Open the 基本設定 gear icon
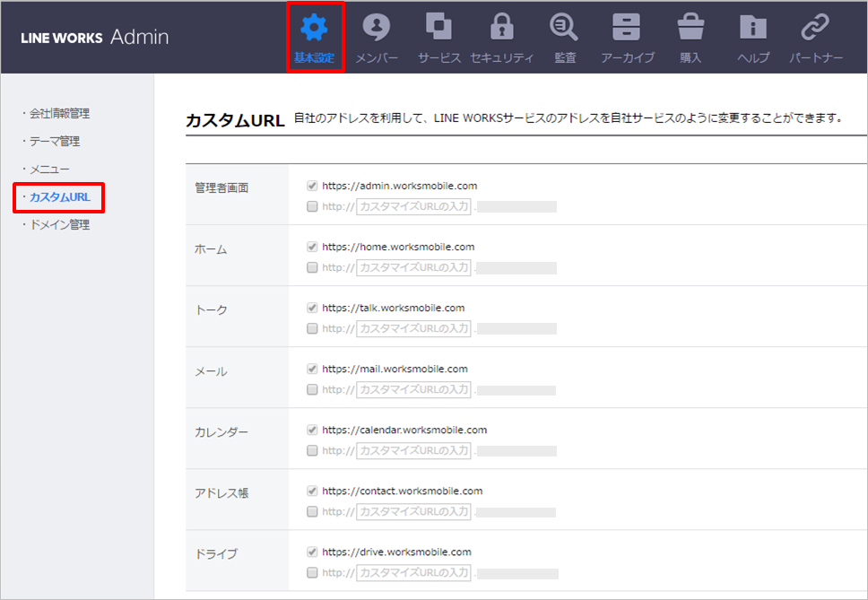The width and height of the screenshot is (868, 600). point(314,29)
